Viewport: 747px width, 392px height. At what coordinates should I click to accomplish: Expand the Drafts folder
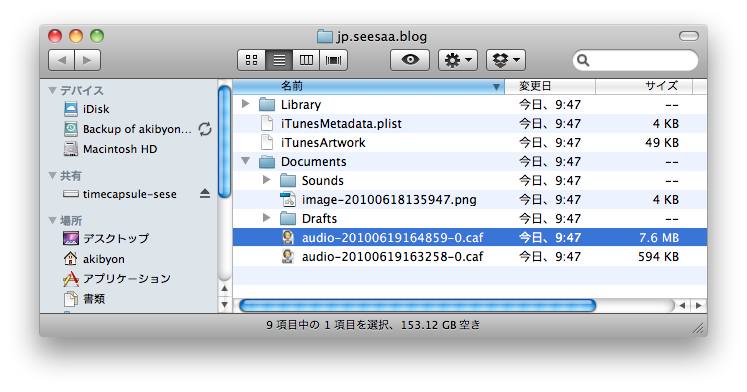click(266, 218)
